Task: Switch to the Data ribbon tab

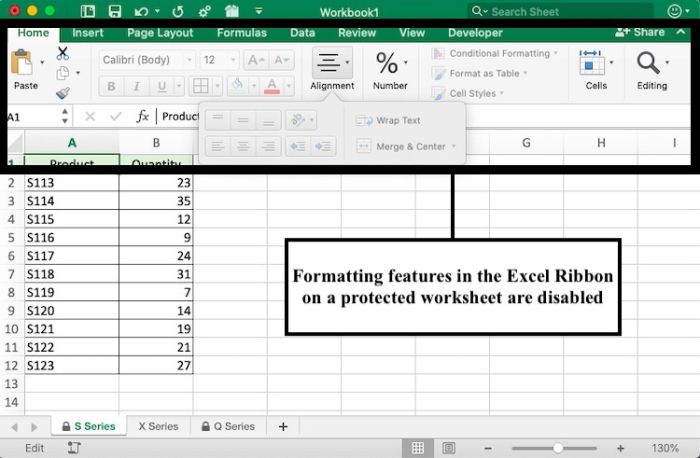Action: point(302,33)
